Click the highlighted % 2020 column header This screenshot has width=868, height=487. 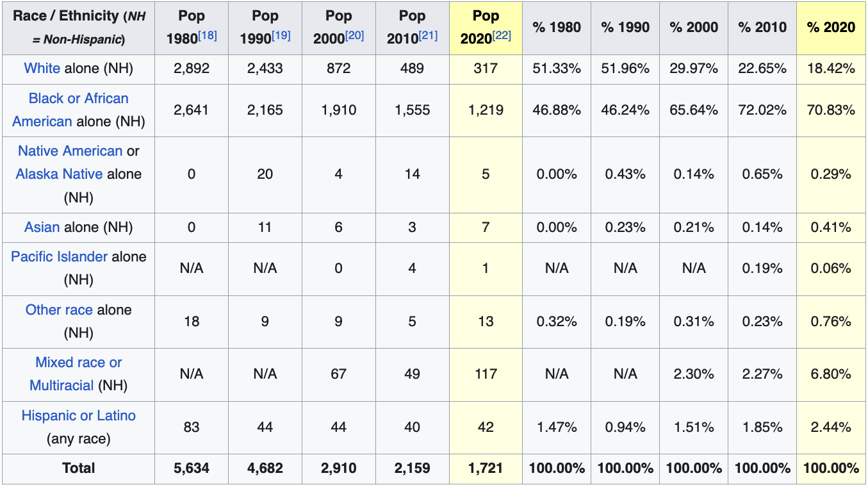tap(831, 28)
